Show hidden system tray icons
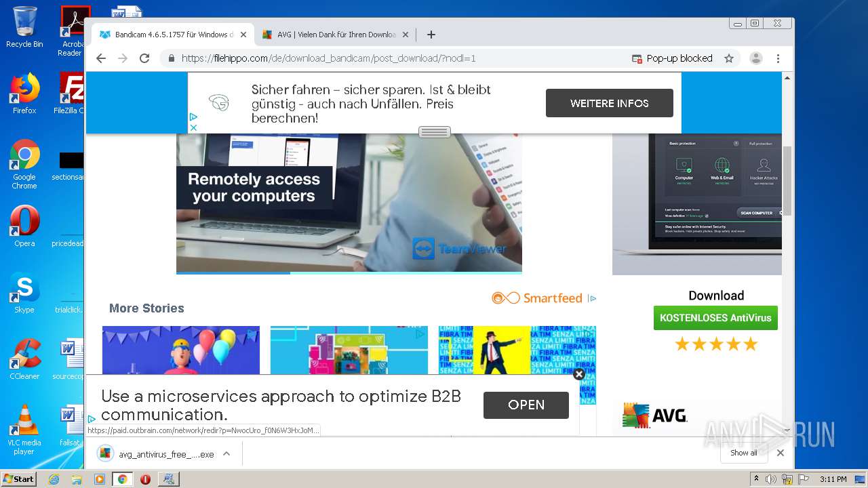This screenshot has height=488, width=868. pyautogui.click(x=757, y=479)
